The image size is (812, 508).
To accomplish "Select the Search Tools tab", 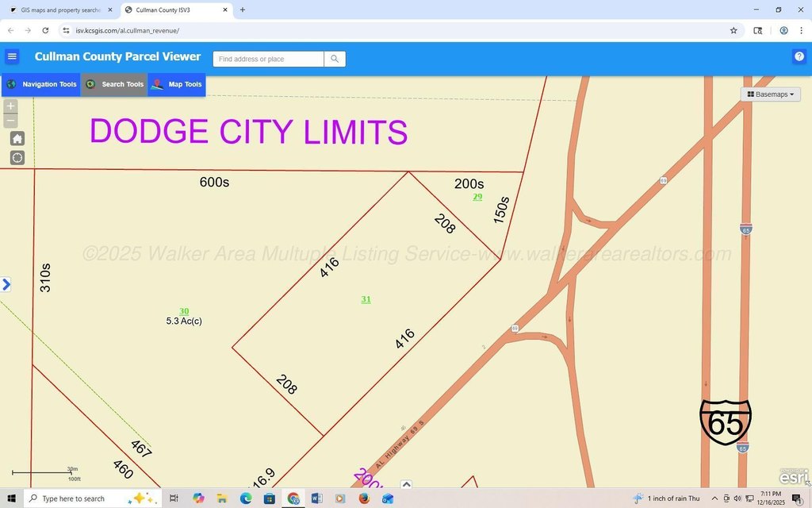I will 115,85.
